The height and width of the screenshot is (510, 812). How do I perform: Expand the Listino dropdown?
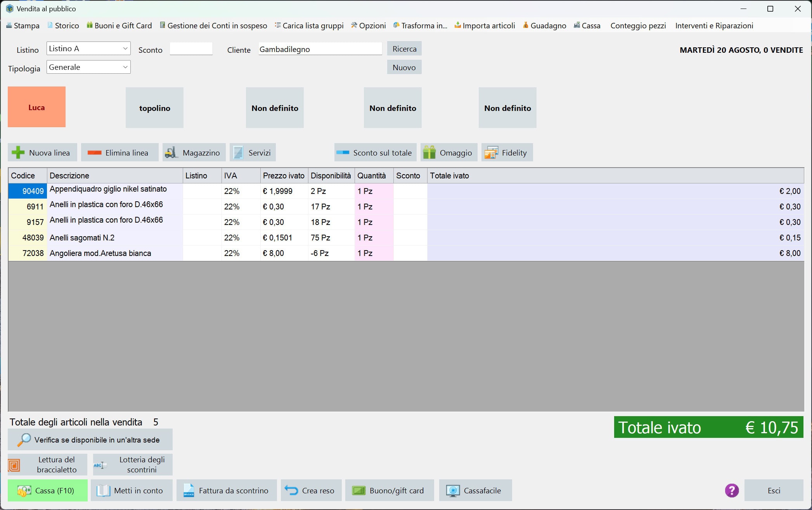124,49
